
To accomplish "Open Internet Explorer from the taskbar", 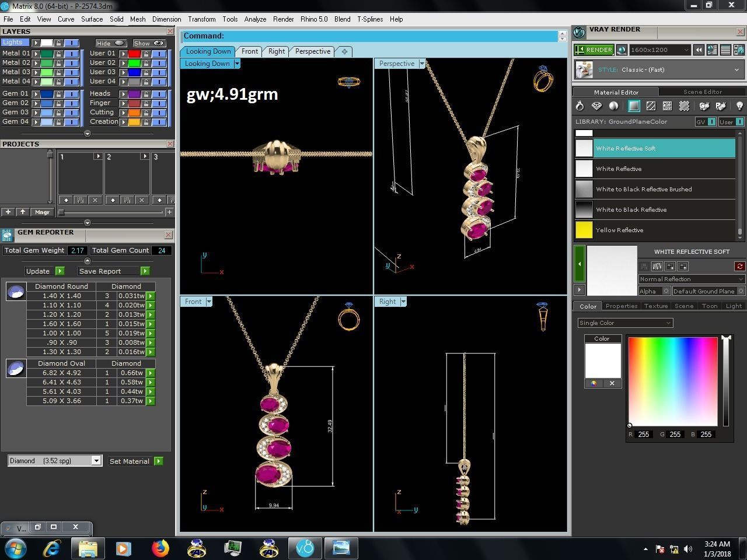I will pos(52,548).
